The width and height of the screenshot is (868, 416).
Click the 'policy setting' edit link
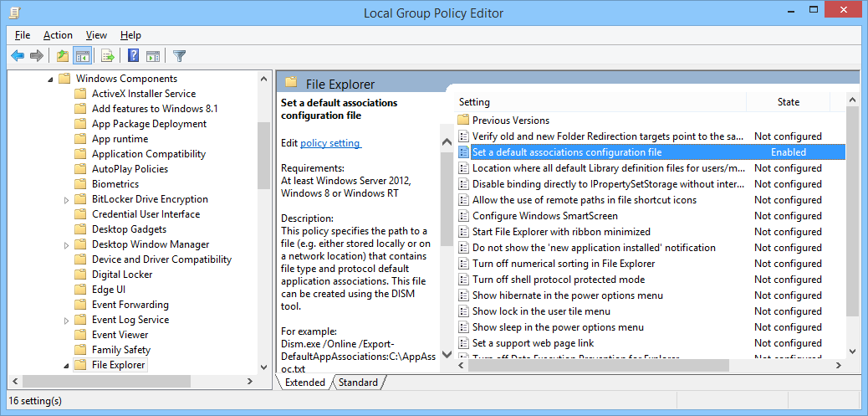tap(330, 143)
